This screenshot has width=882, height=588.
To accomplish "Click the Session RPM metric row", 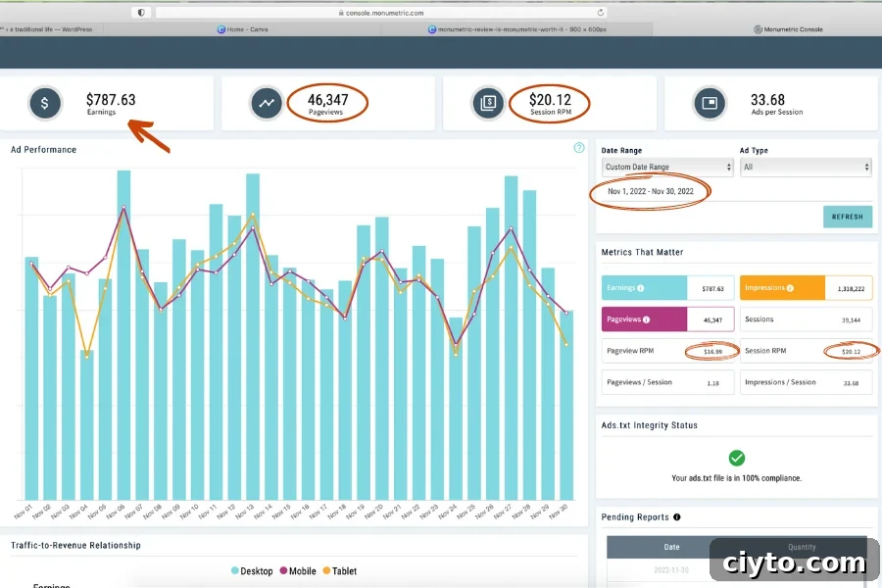I will click(x=806, y=351).
